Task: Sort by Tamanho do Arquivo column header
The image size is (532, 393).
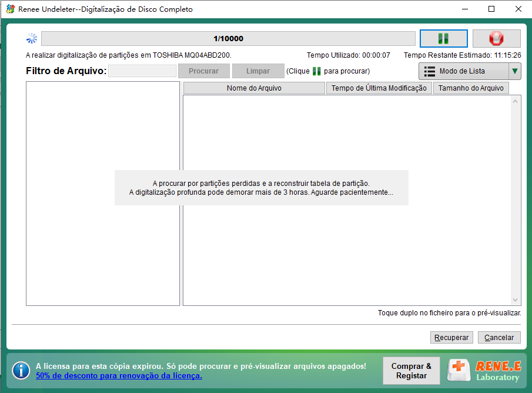Action: click(x=471, y=88)
